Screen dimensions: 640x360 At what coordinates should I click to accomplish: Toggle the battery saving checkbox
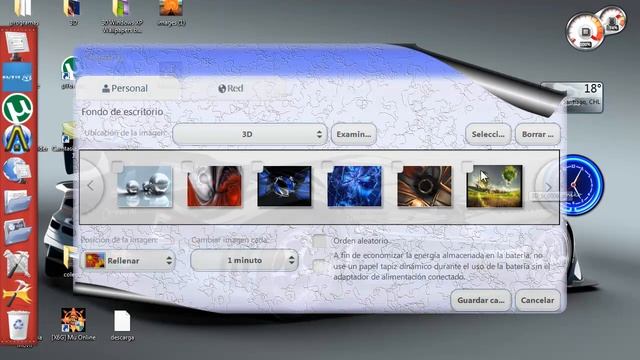320,266
